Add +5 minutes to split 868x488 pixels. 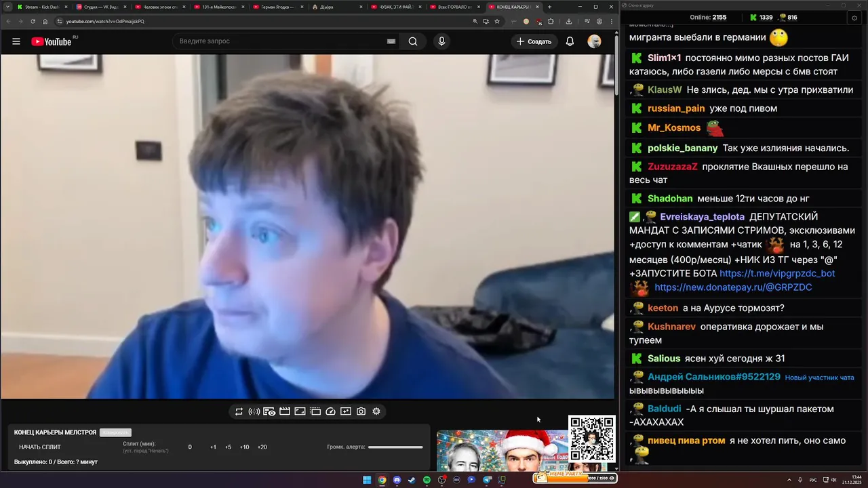[228, 447]
